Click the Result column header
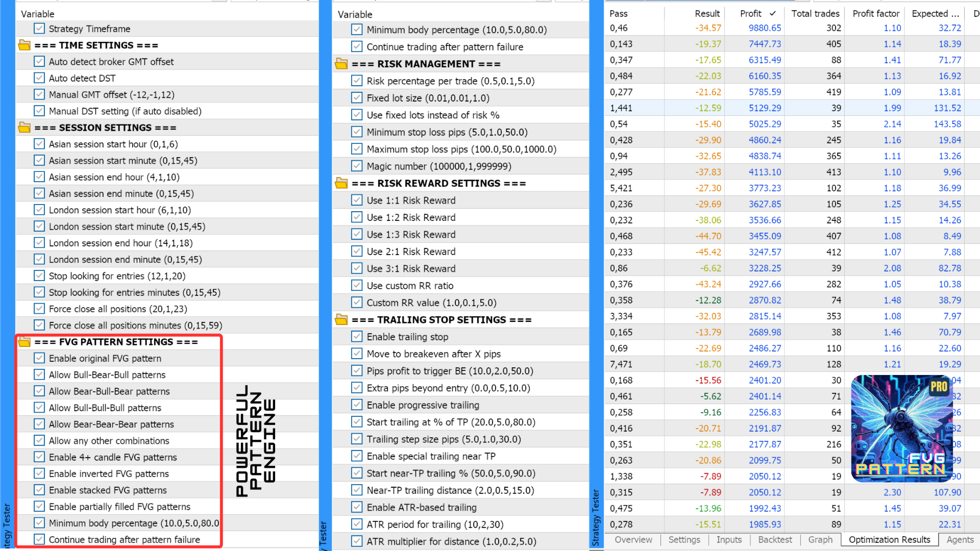Image resolution: width=980 pixels, height=551 pixels. tap(707, 14)
